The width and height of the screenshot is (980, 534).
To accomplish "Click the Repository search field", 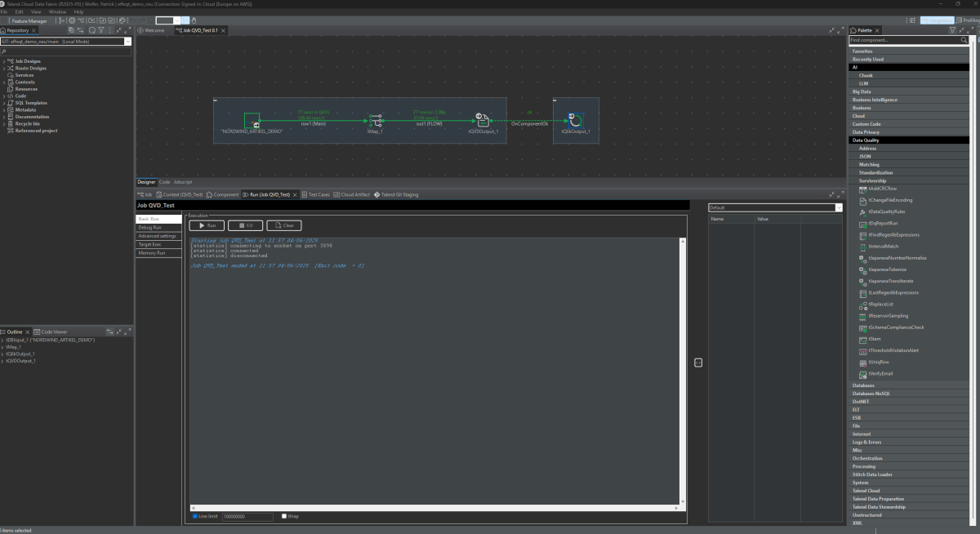I will point(66,51).
